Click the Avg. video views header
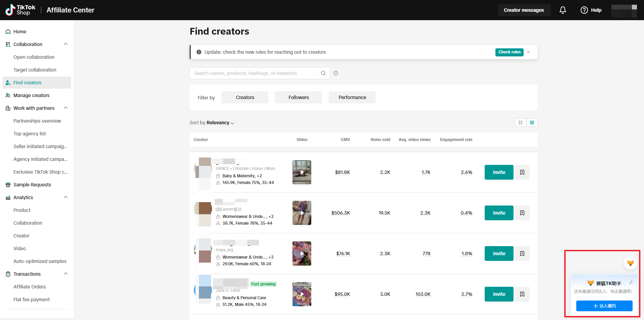Viewport: 644px width, 320px height. coord(415,140)
